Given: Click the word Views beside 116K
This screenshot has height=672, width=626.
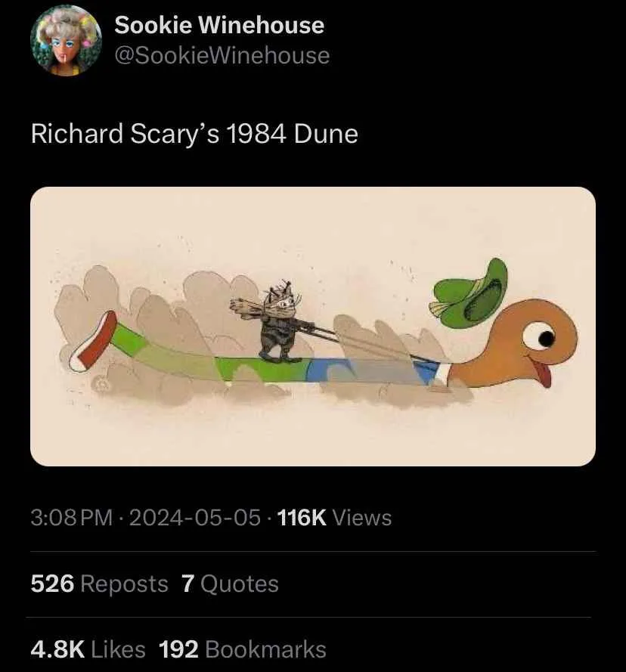Looking at the screenshot, I should pos(362,517).
